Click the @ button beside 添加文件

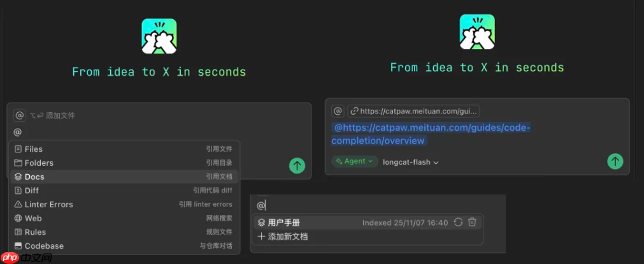click(x=19, y=115)
